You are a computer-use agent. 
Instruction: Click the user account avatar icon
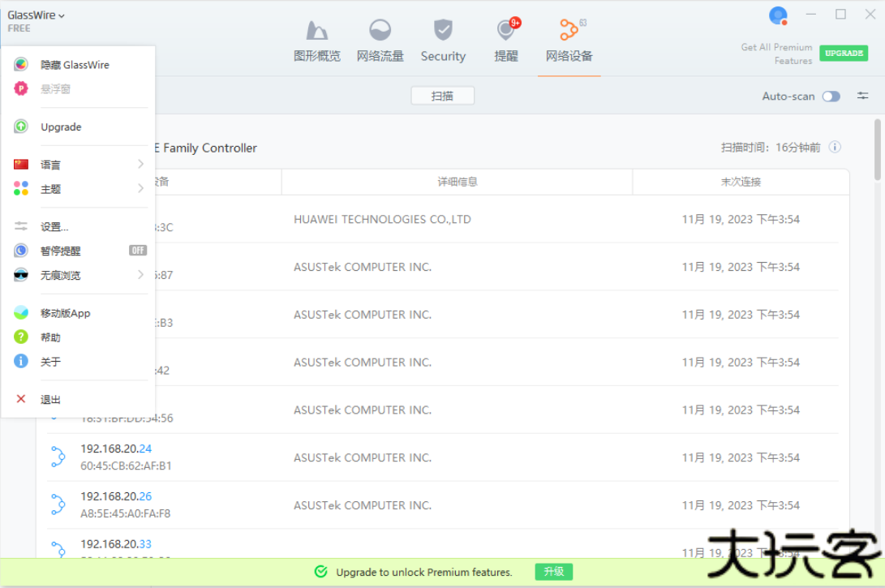(x=778, y=15)
